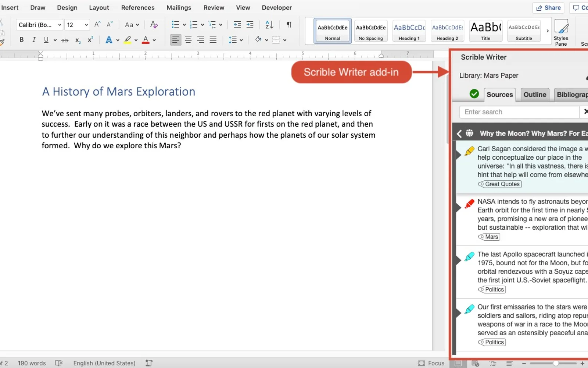Click the yellow highlighter on Carl Sagan note
588x368 pixels.
pyautogui.click(x=469, y=151)
